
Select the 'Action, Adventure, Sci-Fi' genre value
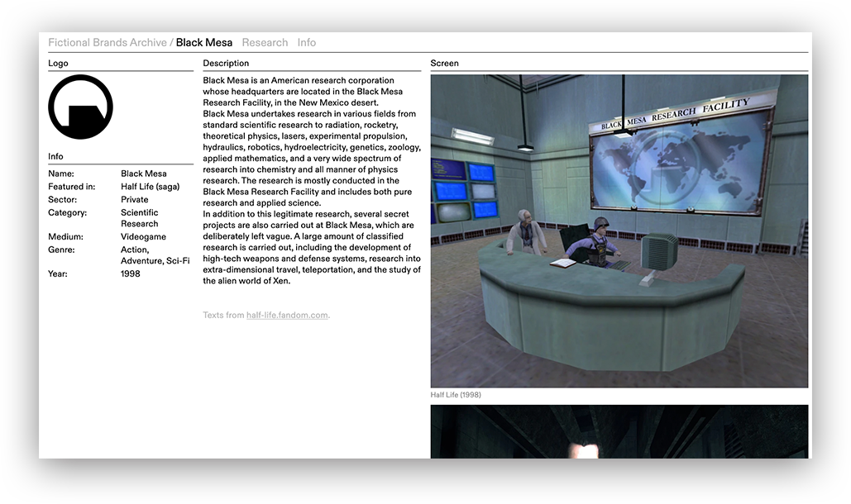point(155,254)
